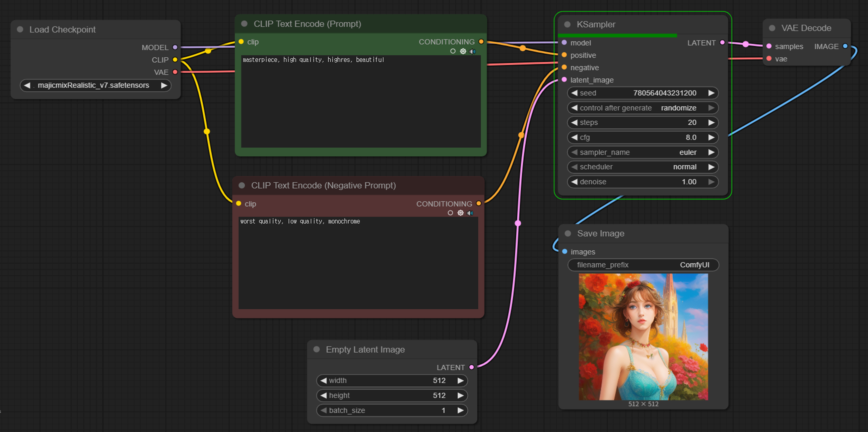Switch to the next sampler_name with the right arrow

coord(711,152)
